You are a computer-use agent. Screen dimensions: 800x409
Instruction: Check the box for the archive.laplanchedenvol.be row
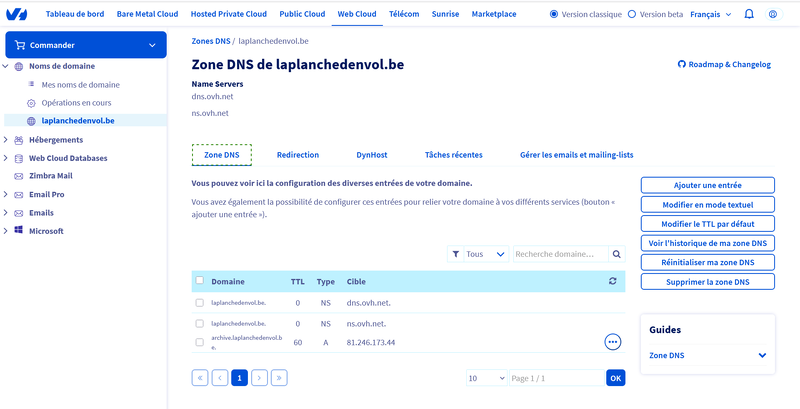(x=200, y=342)
